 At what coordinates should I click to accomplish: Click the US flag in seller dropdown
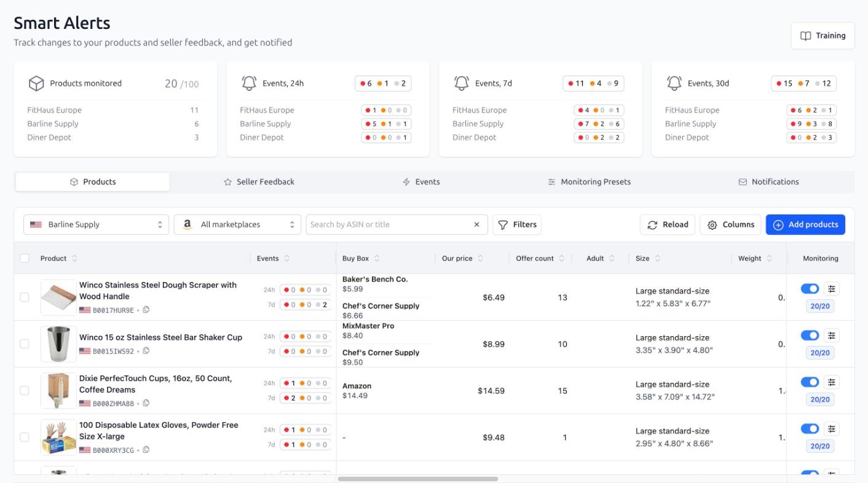[36, 225]
